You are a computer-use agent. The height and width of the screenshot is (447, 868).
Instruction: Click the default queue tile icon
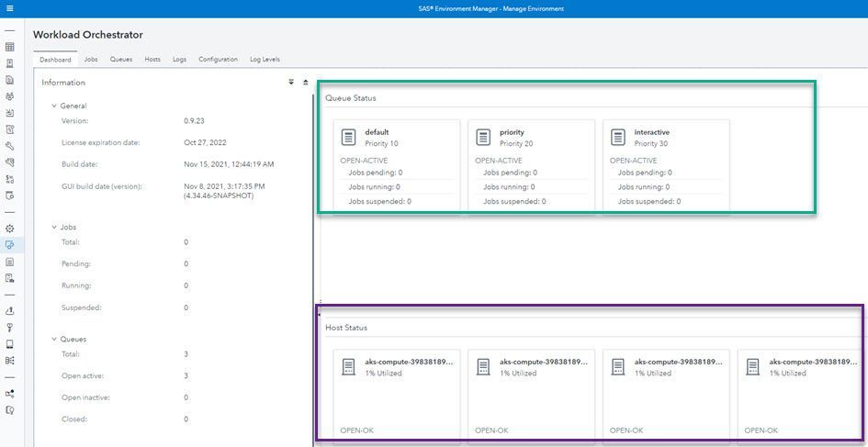coord(348,138)
